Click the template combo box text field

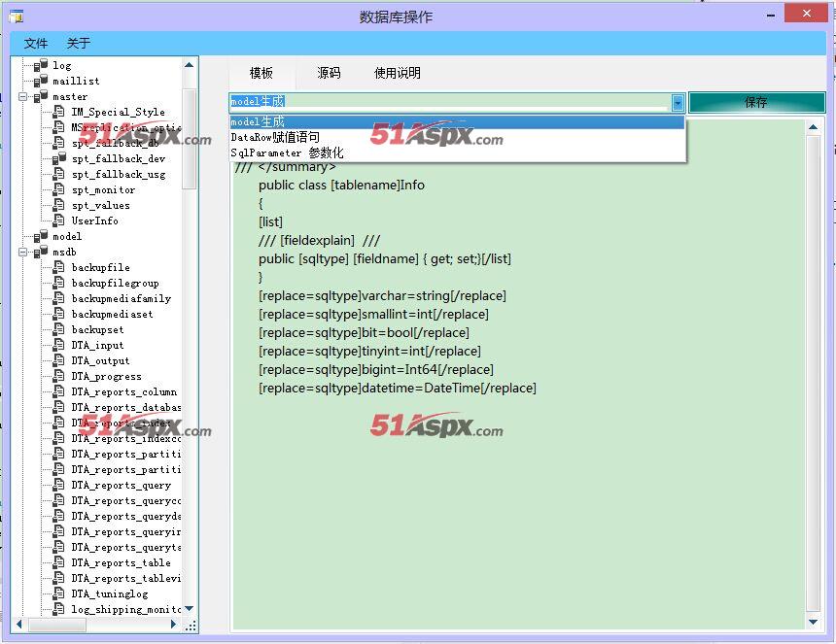coord(450,102)
